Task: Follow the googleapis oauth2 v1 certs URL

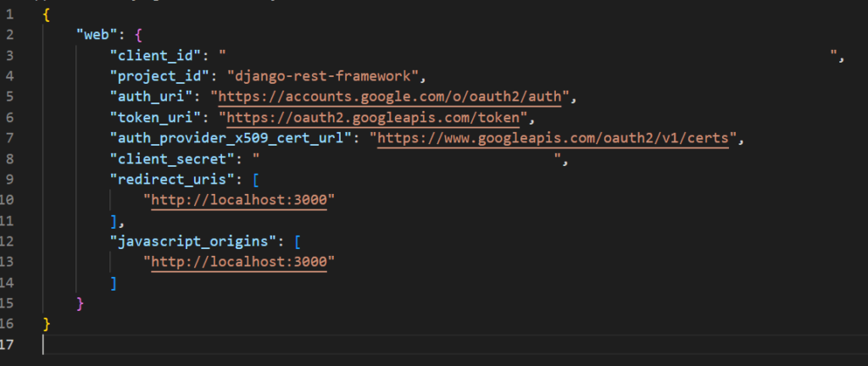Action: pos(553,138)
